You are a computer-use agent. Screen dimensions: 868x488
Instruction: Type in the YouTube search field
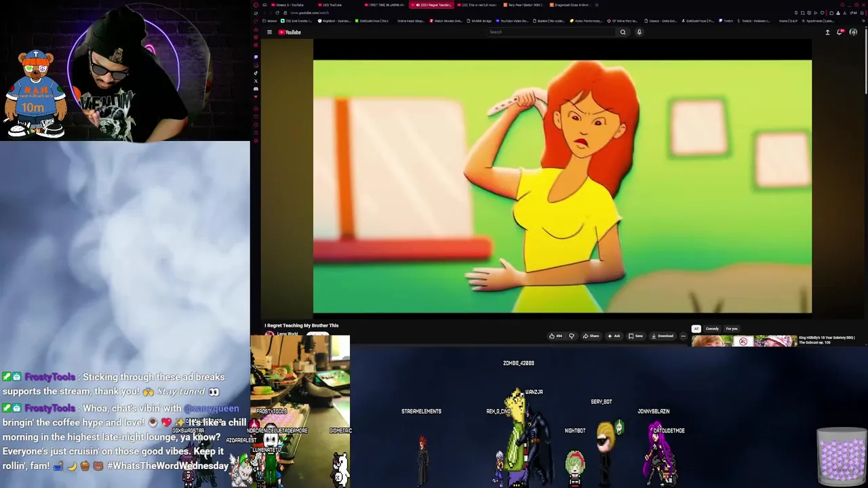click(549, 32)
